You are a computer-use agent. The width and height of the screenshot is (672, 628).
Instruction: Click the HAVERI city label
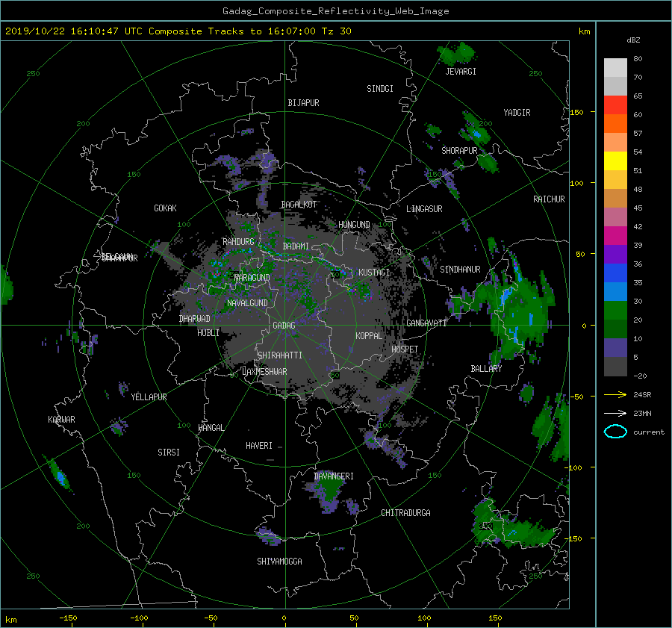coord(259,446)
